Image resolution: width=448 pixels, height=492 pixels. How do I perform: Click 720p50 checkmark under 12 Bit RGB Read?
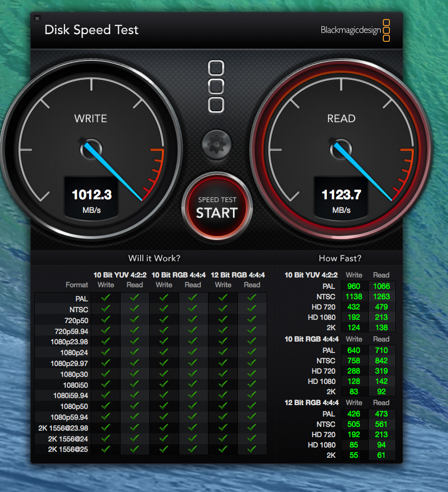[251, 319]
